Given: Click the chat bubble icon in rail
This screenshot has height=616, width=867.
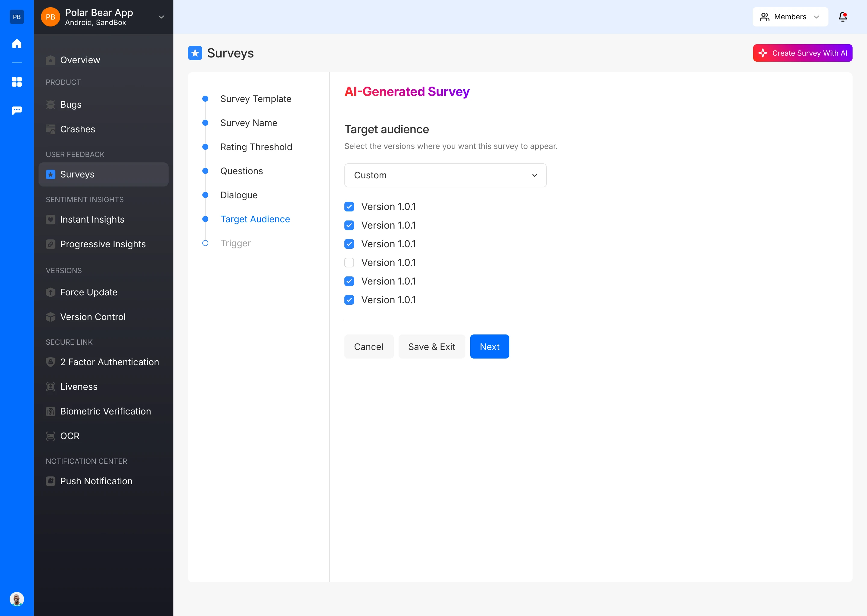Looking at the screenshot, I should 17,110.
